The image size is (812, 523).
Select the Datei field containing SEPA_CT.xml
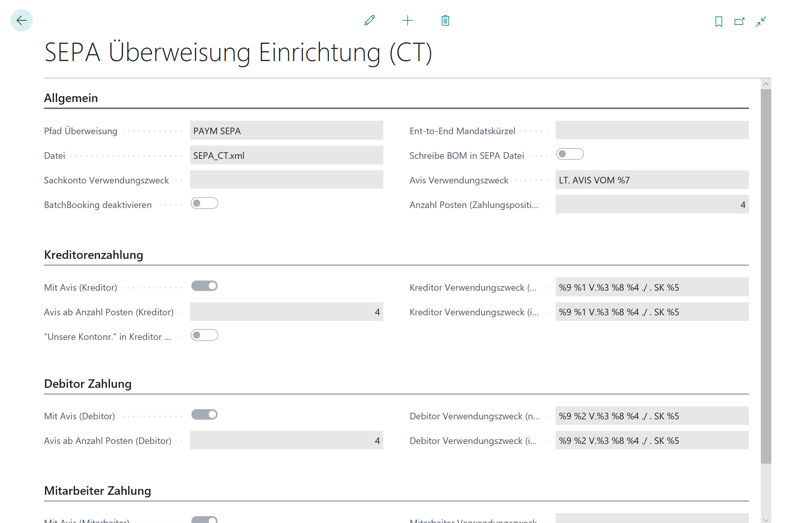click(x=287, y=155)
